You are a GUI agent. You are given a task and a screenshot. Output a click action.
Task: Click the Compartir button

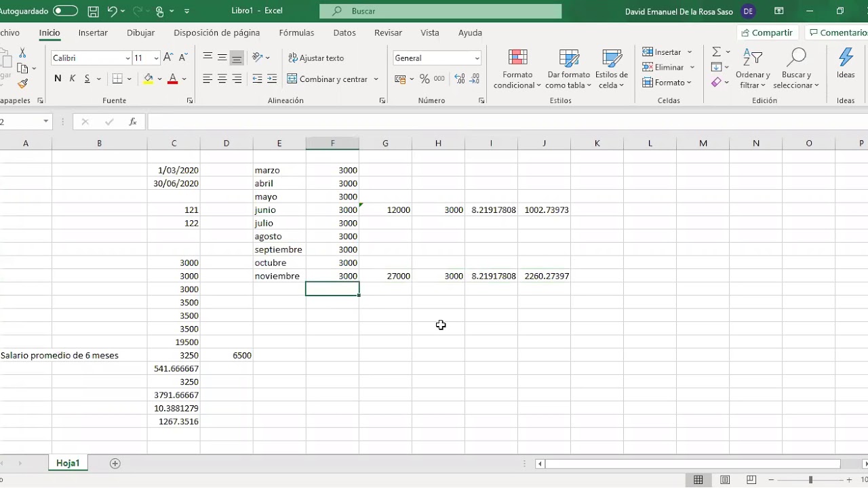(x=767, y=33)
